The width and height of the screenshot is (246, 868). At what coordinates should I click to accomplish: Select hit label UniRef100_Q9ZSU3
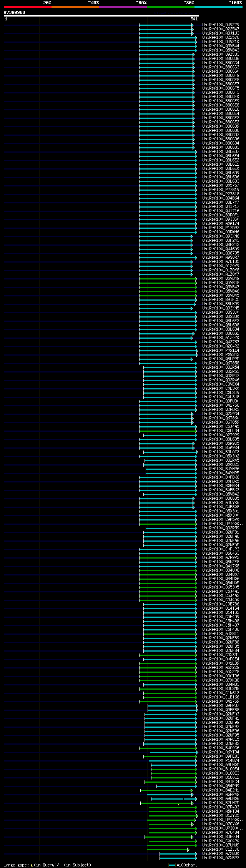221,55
